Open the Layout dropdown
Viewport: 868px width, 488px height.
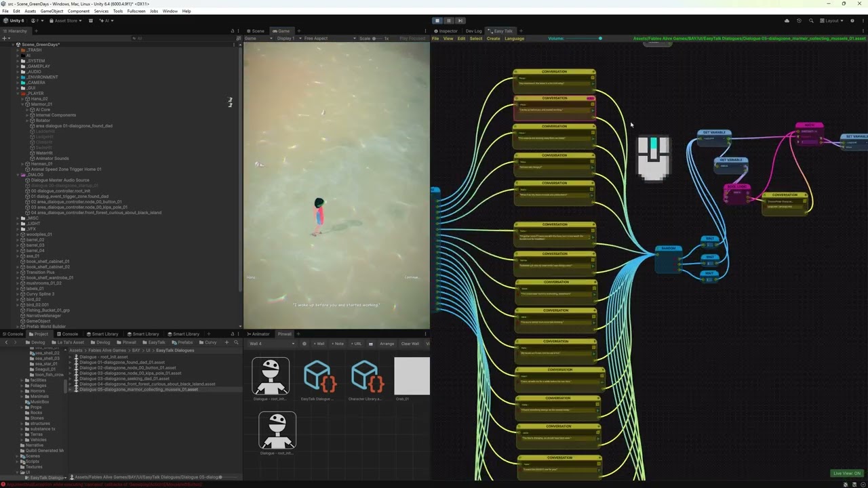pyautogui.click(x=831, y=21)
